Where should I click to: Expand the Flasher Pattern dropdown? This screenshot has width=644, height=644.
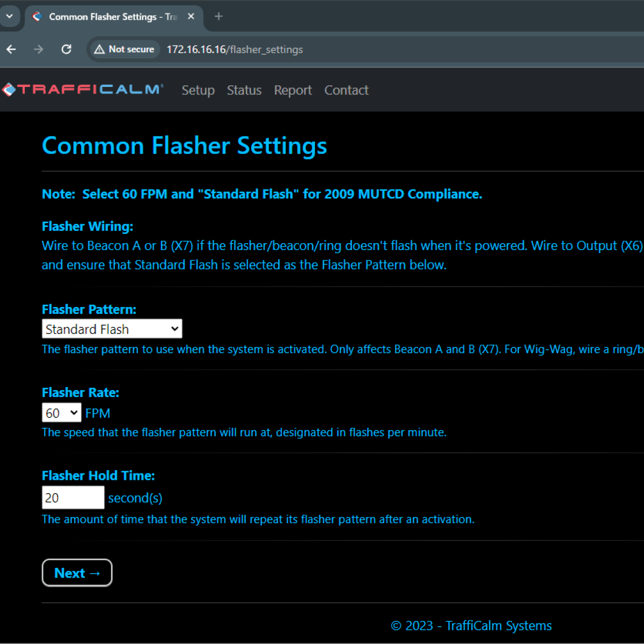coord(112,329)
